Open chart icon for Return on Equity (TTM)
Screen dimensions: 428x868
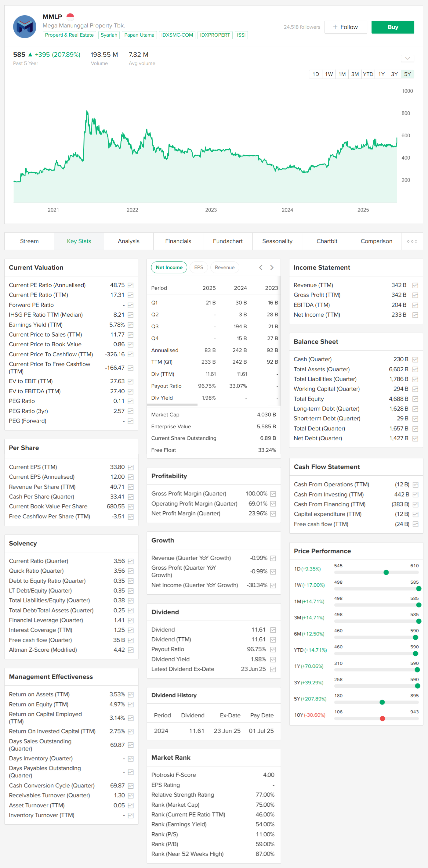click(x=131, y=704)
